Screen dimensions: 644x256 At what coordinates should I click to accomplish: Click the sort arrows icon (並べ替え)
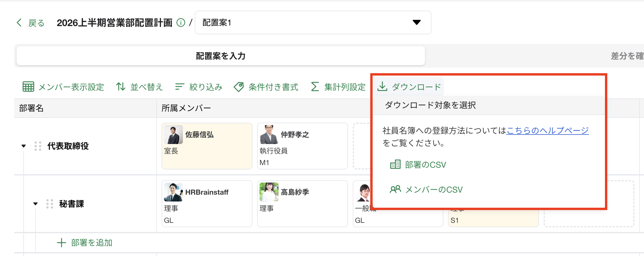120,87
